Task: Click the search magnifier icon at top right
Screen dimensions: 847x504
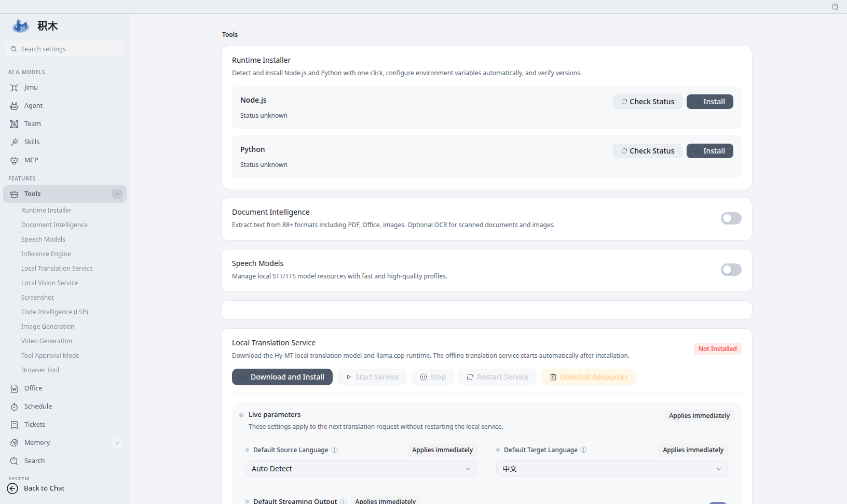Action: point(835,7)
